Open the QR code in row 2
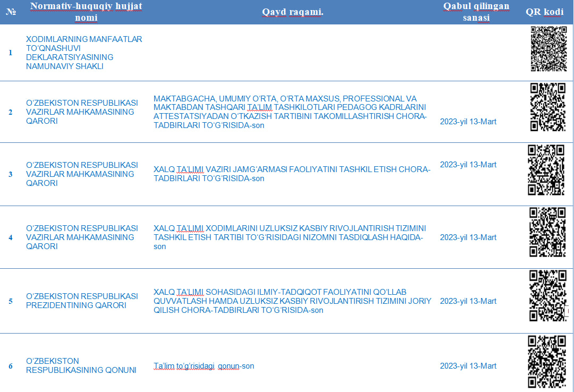574x392 pixels. (547, 107)
